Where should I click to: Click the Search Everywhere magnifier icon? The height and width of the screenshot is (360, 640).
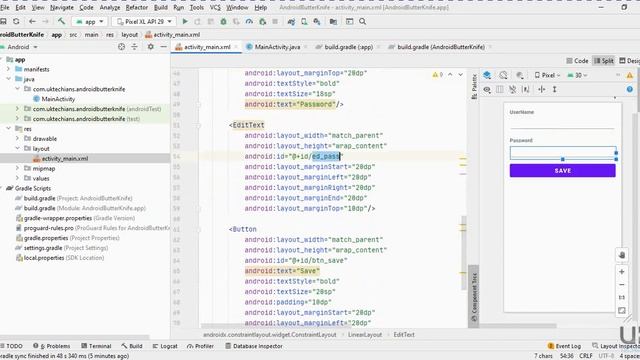coord(362,21)
